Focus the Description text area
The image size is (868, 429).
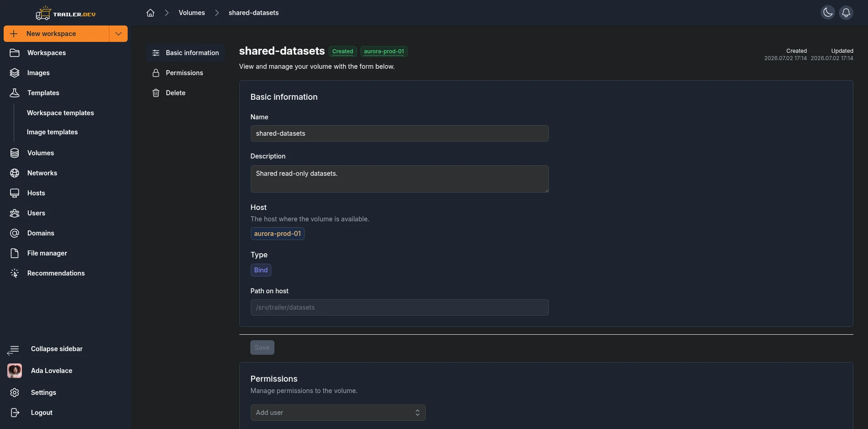click(x=399, y=179)
